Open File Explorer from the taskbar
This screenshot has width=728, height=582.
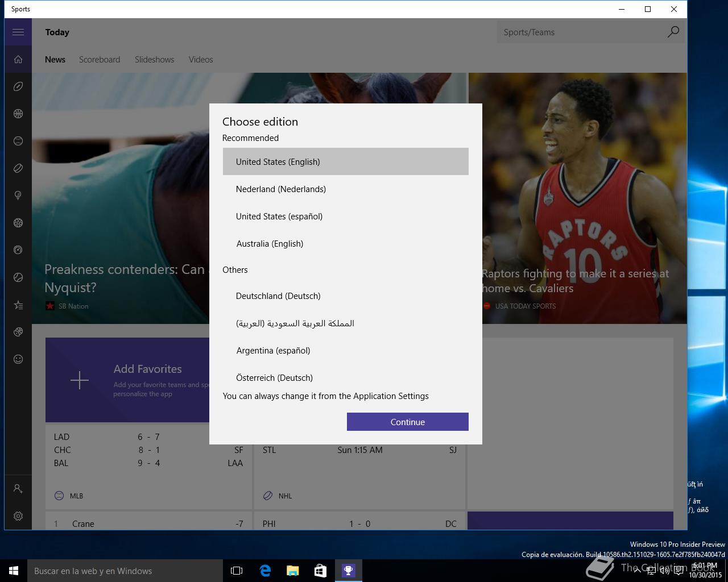(292, 571)
